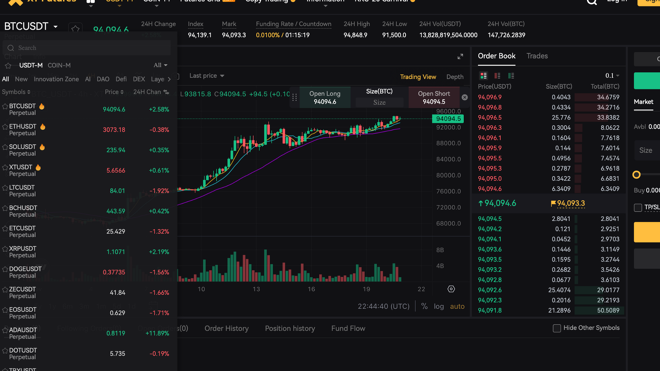660x371 pixels.
Task: Reset chart view with crosshair icon
Action: click(x=451, y=289)
